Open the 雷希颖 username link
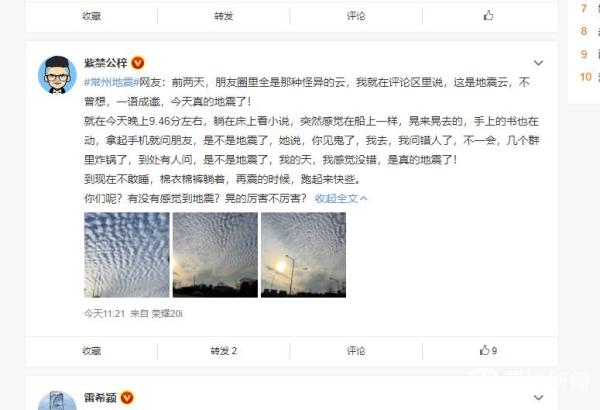The height and width of the screenshot is (410, 600). (x=100, y=397)
